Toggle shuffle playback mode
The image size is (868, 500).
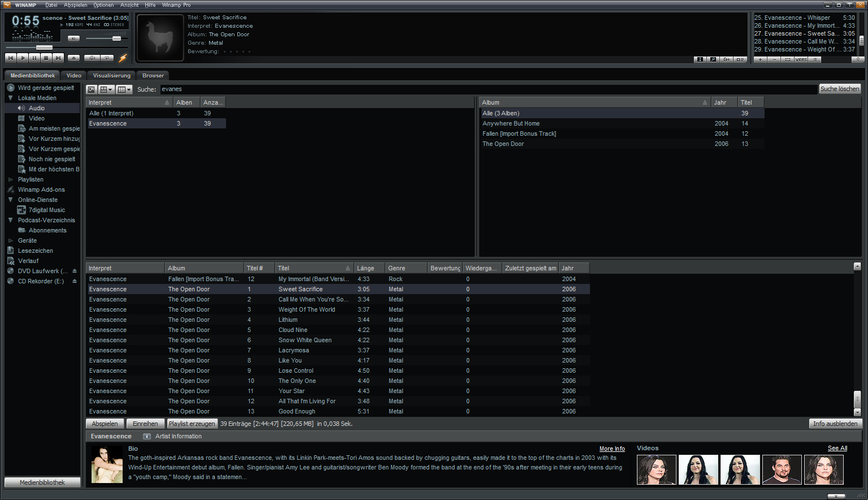pyautogui.click(x=92, y=58)
